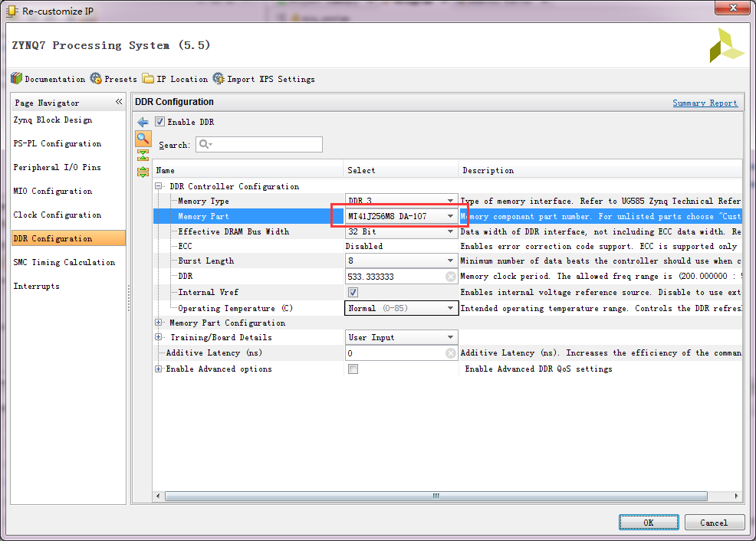Go to SMC Timing Calculation page

(x=64, y=263)
